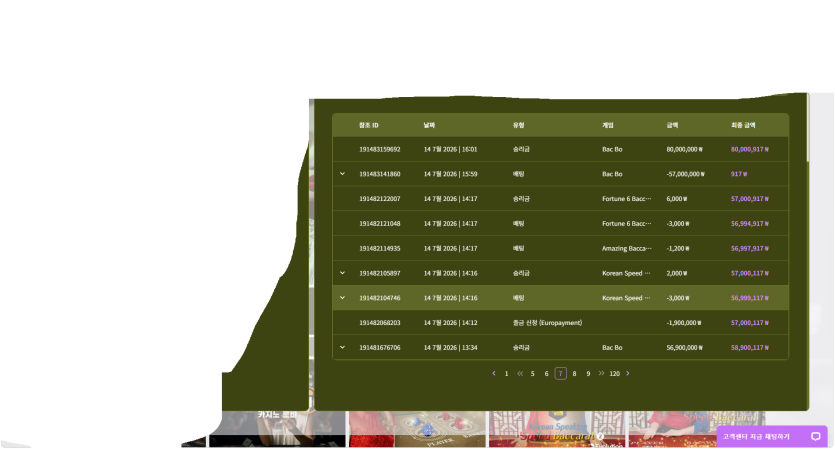Go to page 1
The height and width of the screenshot is (449, 835).
tap(506, 374)
